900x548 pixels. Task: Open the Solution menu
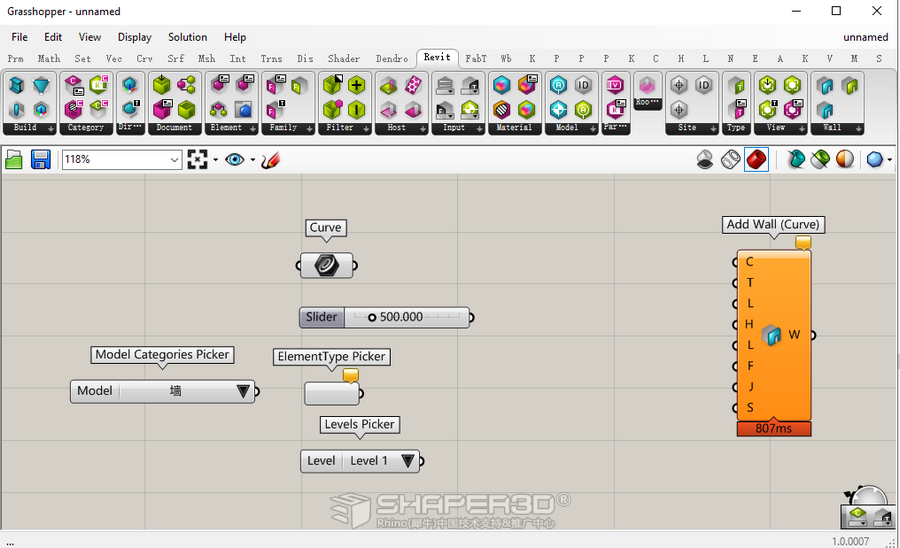[x=188, y=37]
